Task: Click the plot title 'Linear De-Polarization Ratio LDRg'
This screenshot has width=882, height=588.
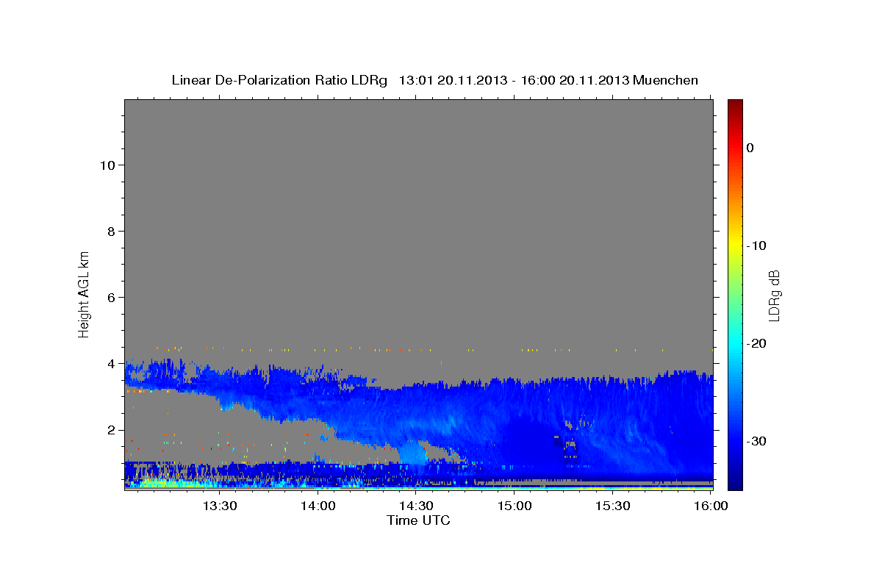Action: 279,80
